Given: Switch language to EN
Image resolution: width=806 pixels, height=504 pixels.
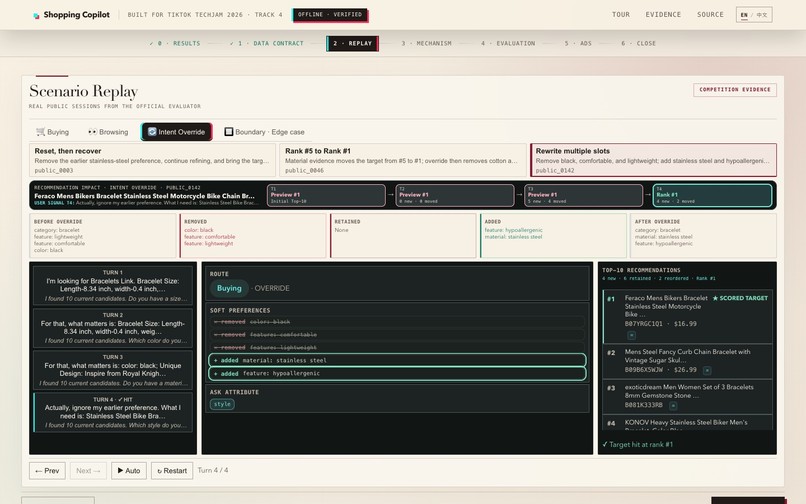Looking at the screenshot, I should 743,15.
